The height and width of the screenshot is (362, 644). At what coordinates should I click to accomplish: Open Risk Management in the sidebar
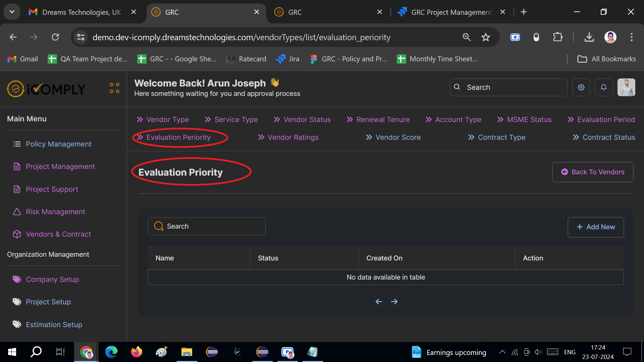[55, 212]
